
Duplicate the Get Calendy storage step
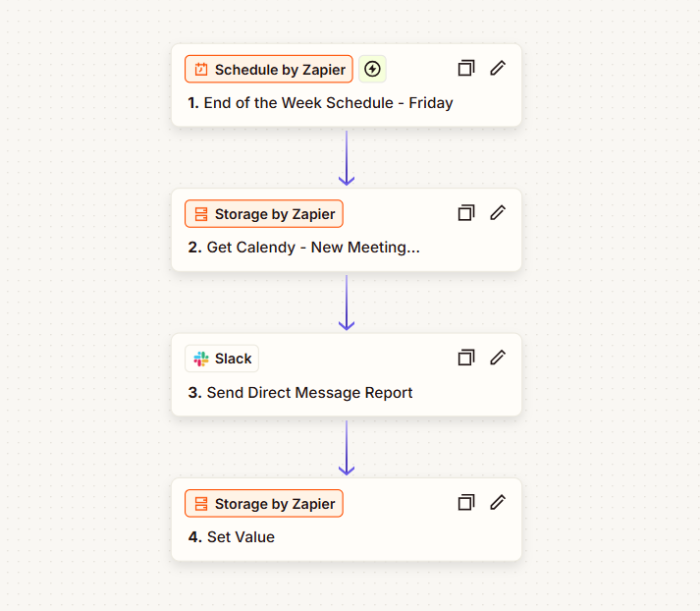point(466,213)
